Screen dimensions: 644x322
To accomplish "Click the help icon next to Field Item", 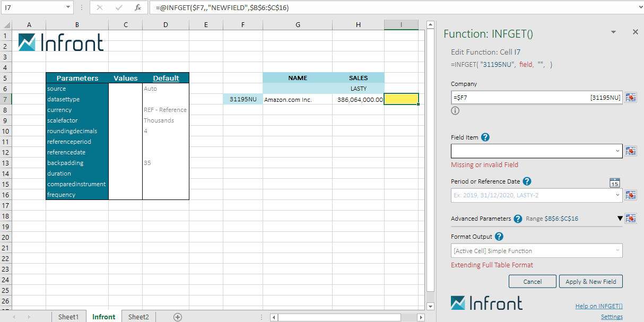I will pyautogui.click(x=485, y=137).
